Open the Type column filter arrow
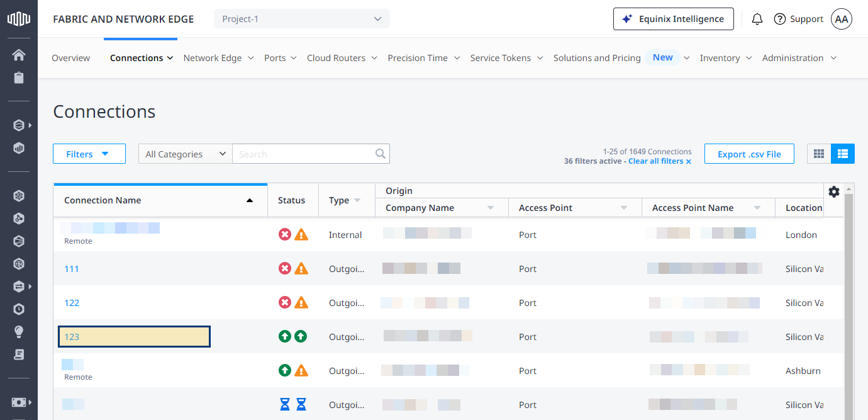 click(x=357, y=200)
